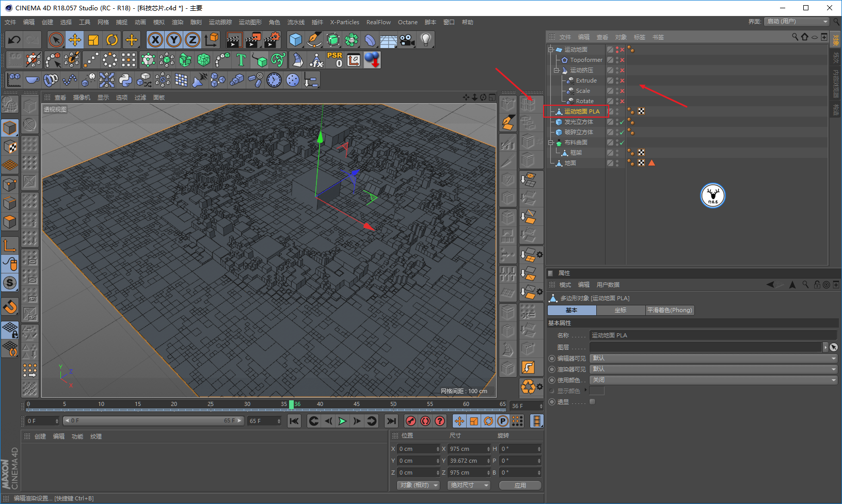Select the Live Selection arrow tool
This screenshot has width=842, height=504.
[56, 40]
